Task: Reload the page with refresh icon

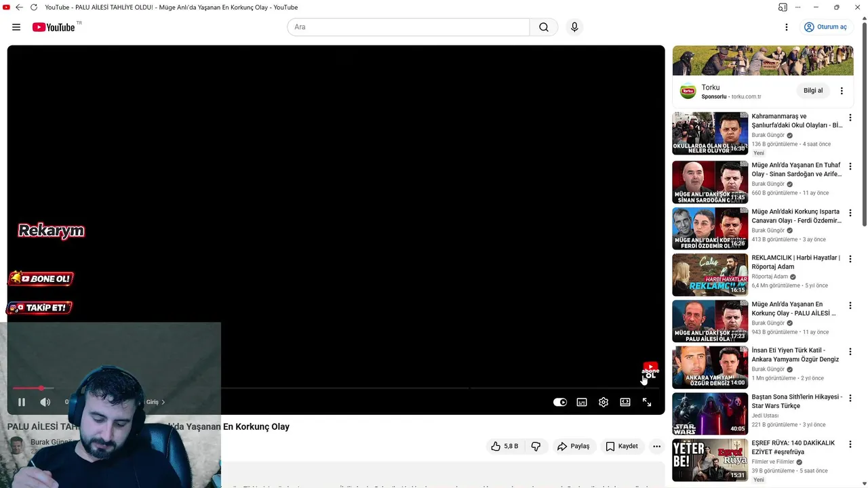Action: pyautogui.click(x=34, y=7)
